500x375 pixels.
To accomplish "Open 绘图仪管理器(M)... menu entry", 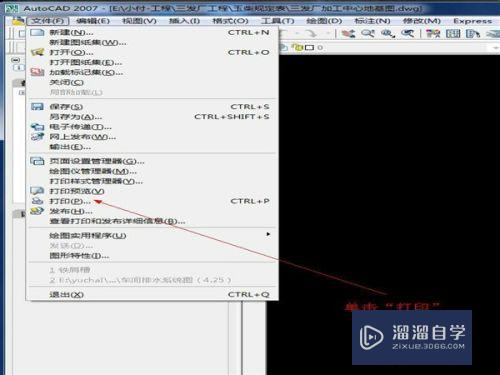I will [x=152, y=171].
